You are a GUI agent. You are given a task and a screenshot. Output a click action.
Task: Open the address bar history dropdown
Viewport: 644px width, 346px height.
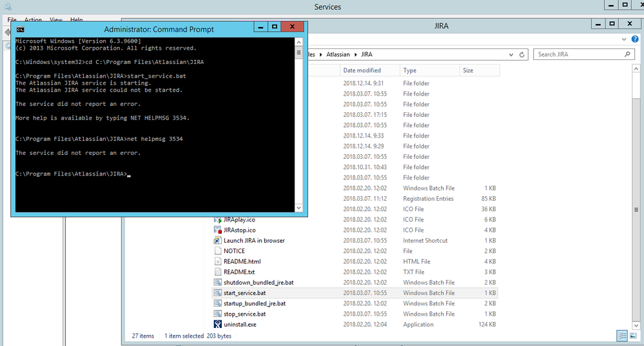pyautogui.click(x=511, y=54)
